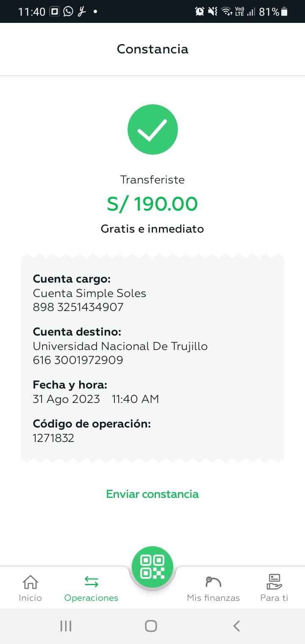Tap the Cuenta Simple Soles account text
The height and width of the screenshot is (644, 305).
89,293
